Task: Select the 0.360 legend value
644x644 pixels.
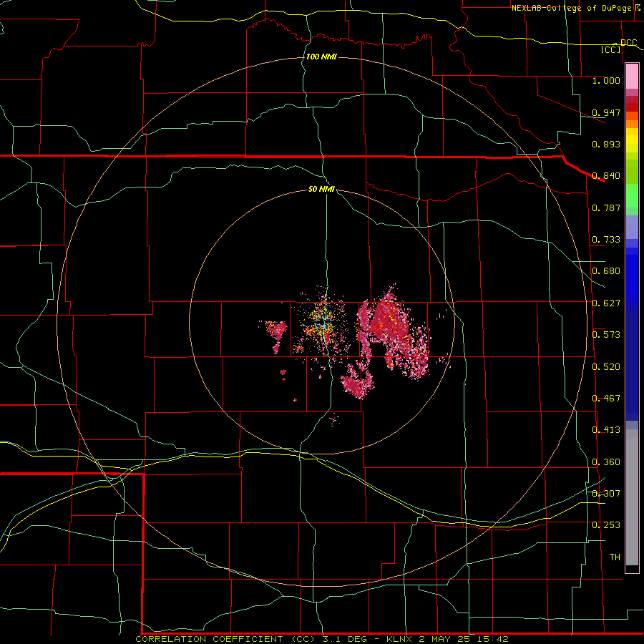Action: 606,462
